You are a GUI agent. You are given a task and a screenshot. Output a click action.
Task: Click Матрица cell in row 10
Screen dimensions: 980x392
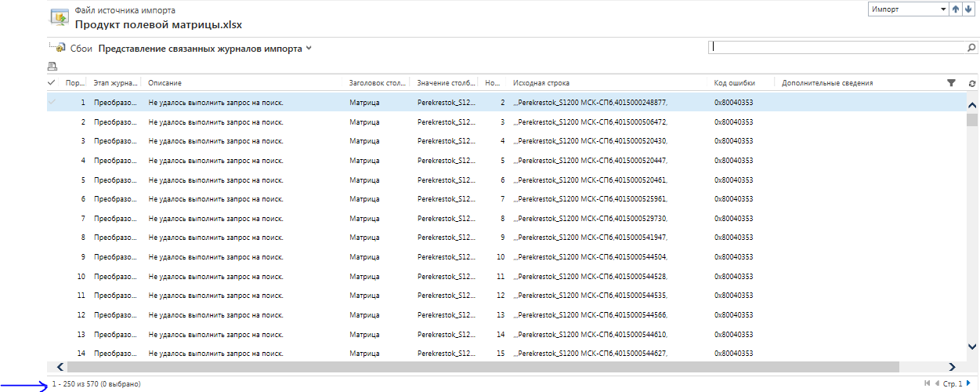pos(365,276)
